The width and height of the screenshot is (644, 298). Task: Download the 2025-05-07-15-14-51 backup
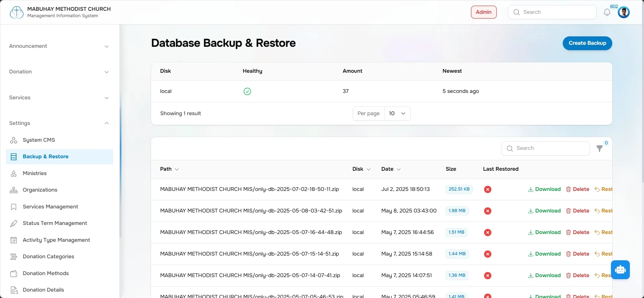(544, 254)
